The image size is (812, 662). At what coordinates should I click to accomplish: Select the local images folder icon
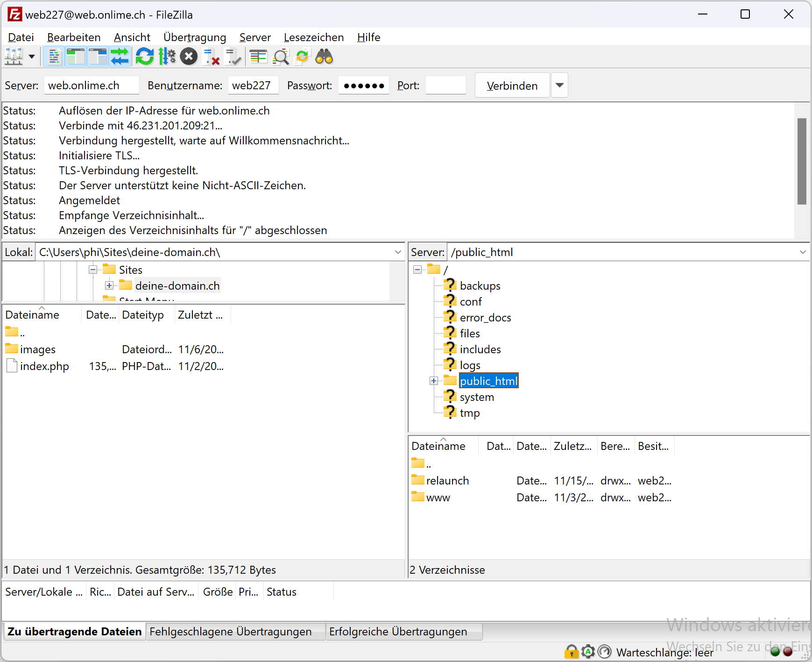point(12,349)
